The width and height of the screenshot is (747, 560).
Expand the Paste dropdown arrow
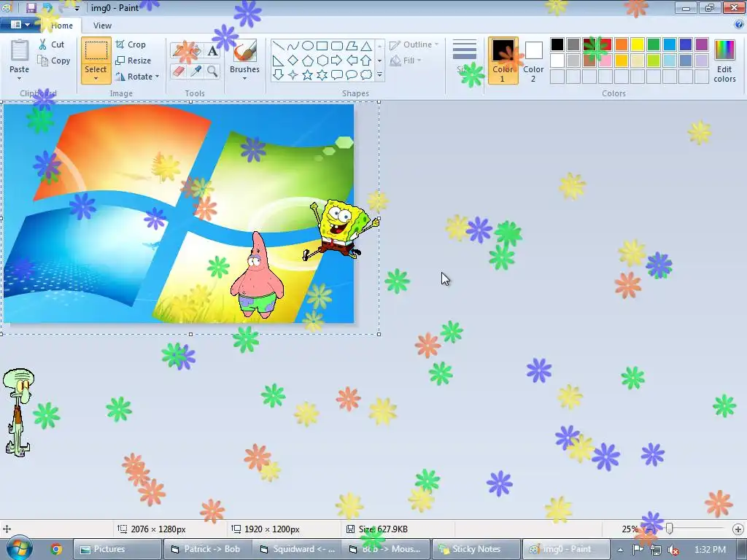[x=19, y=78]
